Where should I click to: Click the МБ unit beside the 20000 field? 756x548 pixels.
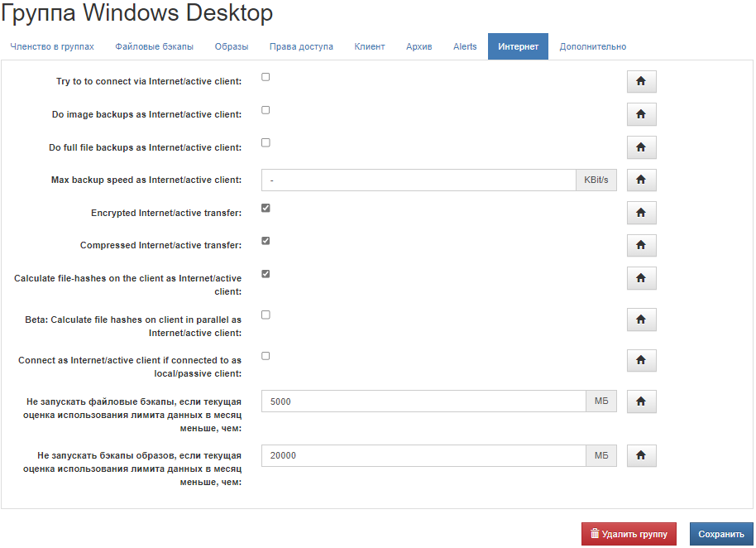click(601, 455)
